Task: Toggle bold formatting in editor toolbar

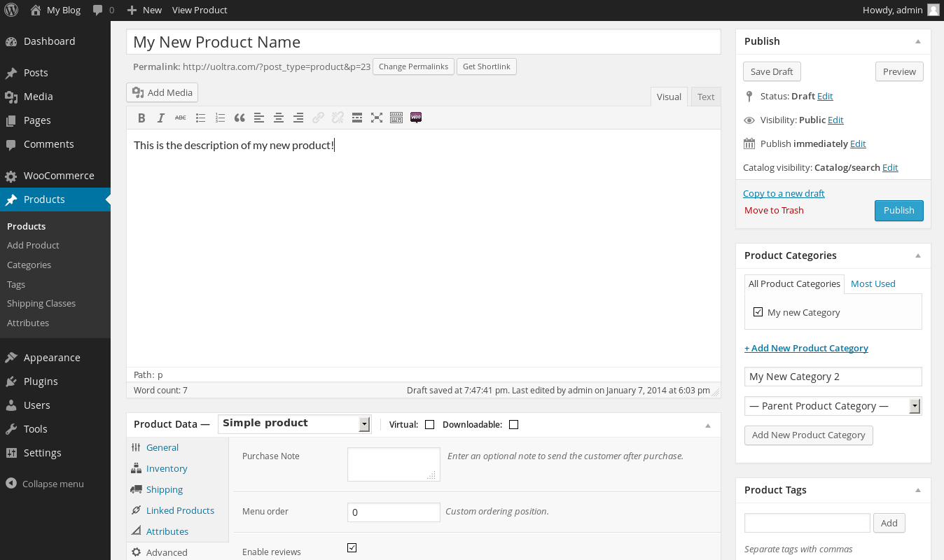Action: (x=141, y=118)
